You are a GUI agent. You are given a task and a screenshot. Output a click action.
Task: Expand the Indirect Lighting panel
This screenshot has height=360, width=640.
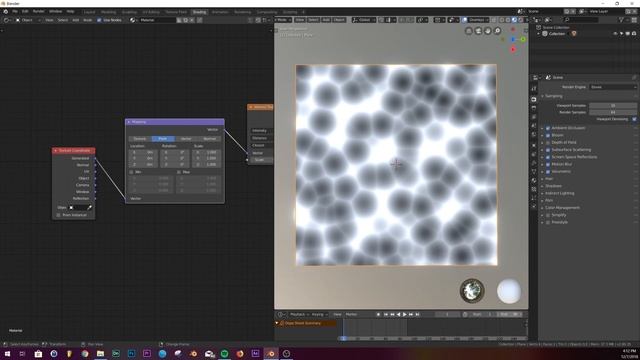click(x=560, y=193)
